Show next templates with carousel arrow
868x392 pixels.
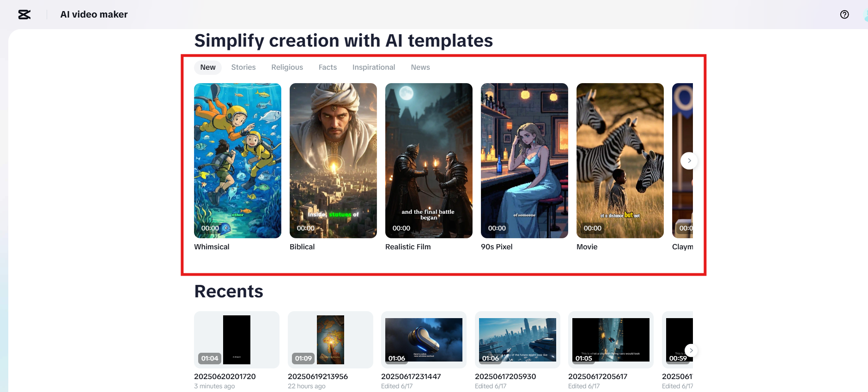[x=689, y=161]
